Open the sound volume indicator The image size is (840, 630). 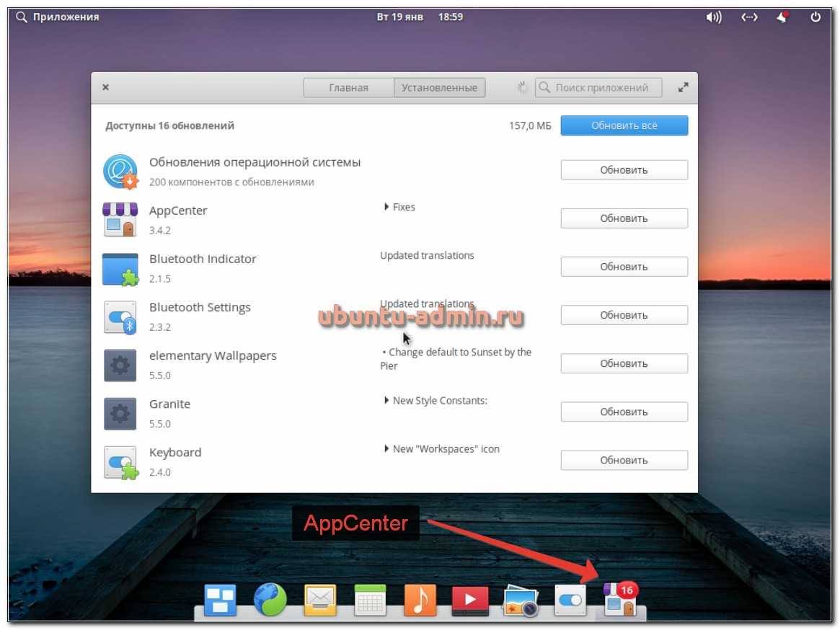point(714,17)
